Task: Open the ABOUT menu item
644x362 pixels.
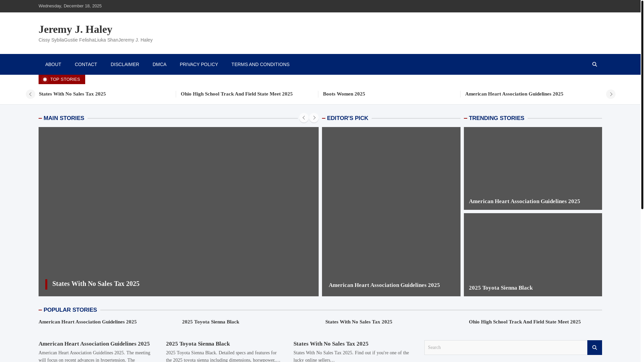Action: [53, 64]
